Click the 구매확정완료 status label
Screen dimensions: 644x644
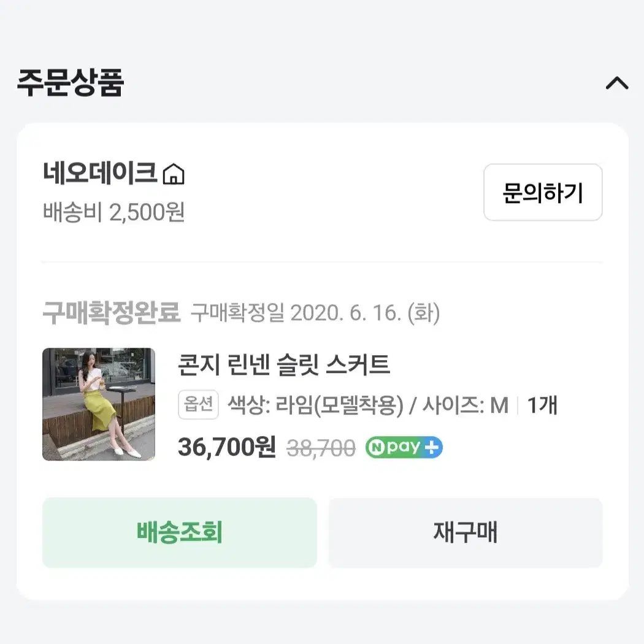[111, 313]
